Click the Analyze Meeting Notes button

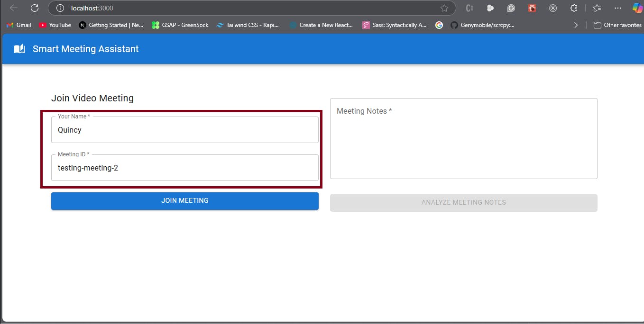point(463,202)
